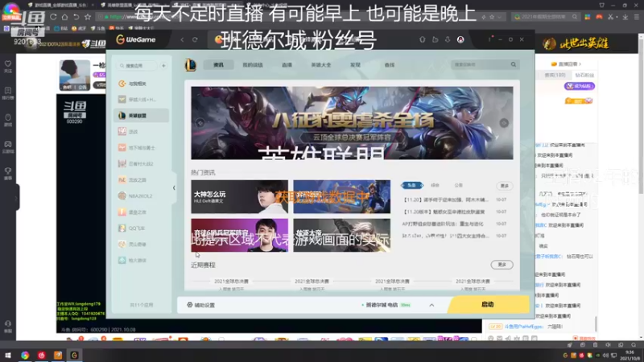The height and width of the screenshot is (362, 644).
Task: Show previous banner slide
Action: pyautogui.click(x=200, y=123)
